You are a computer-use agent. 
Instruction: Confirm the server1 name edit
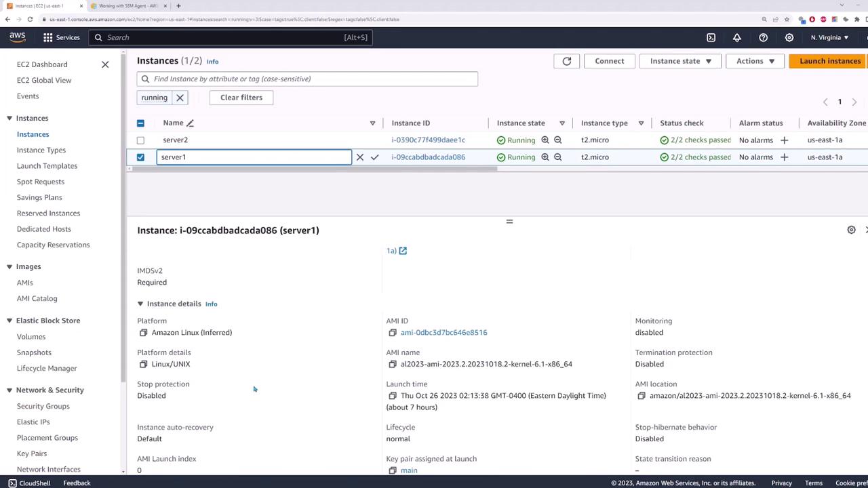pyautogui.click(x=374, y=157)
